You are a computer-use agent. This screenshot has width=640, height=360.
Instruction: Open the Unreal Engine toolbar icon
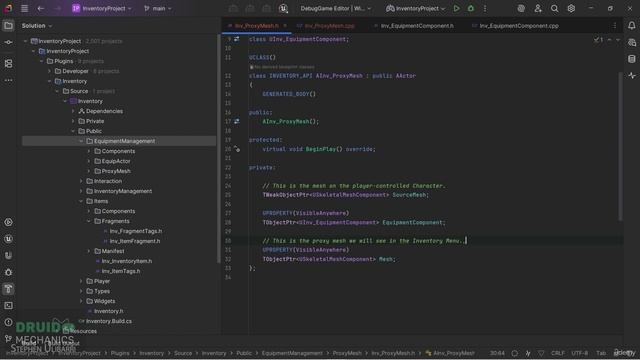pos(283,8)
